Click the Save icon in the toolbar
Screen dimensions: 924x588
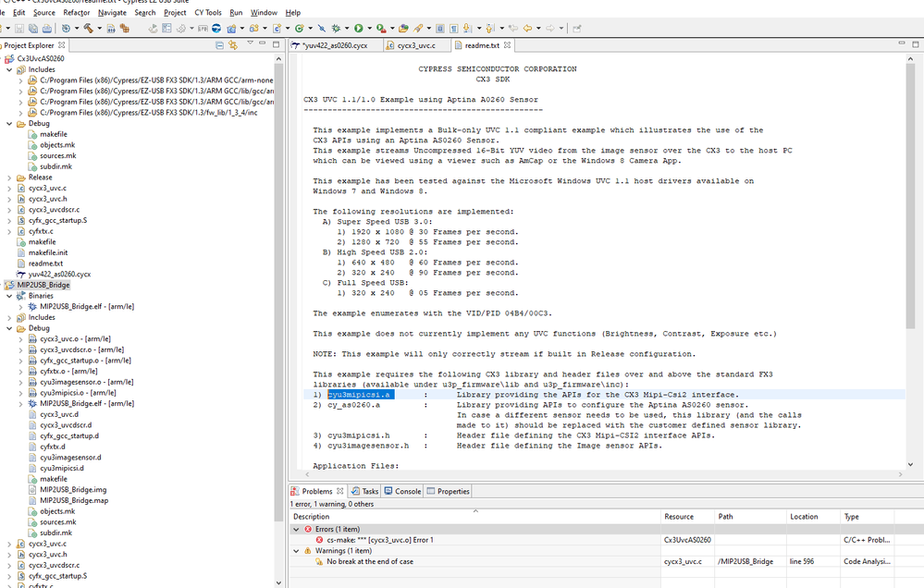19,29
